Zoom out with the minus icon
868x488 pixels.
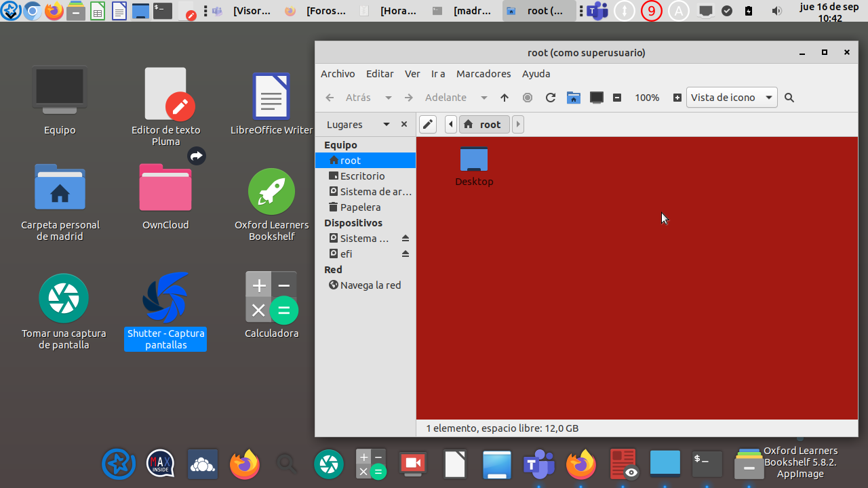617,98
